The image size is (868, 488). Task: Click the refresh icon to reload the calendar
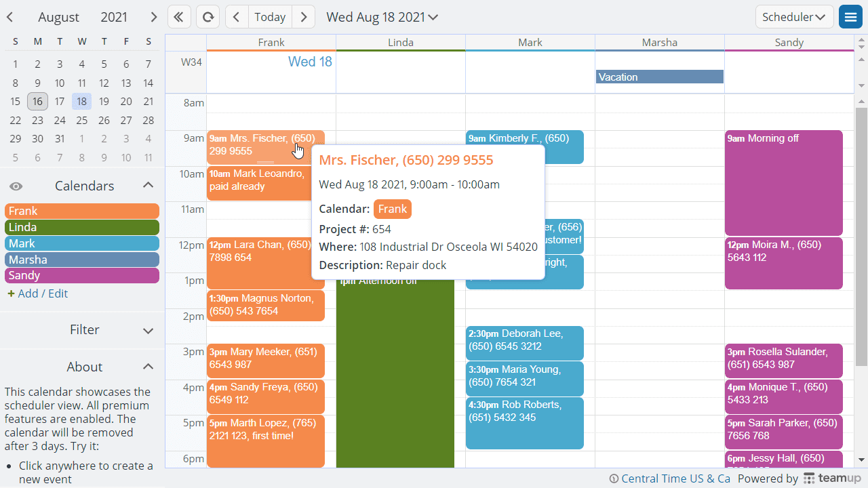click(208, 16)
